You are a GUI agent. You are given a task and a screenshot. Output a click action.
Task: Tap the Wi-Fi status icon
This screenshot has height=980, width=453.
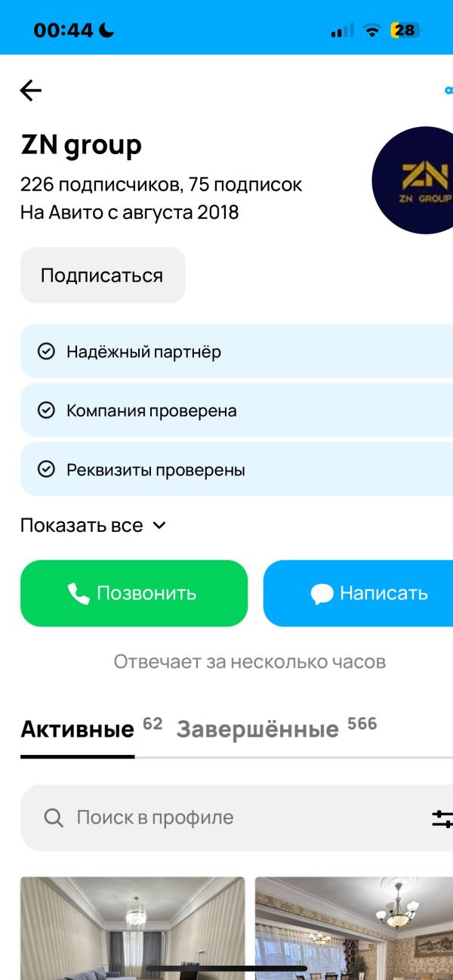(x=371, y=30)
